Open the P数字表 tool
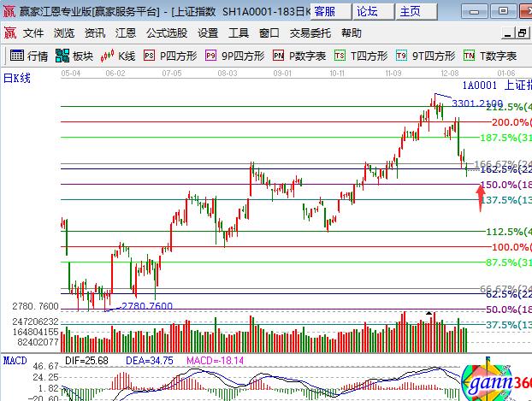This screenshot has width=532, height=401. pyautogui.click(x=299, y=56)
